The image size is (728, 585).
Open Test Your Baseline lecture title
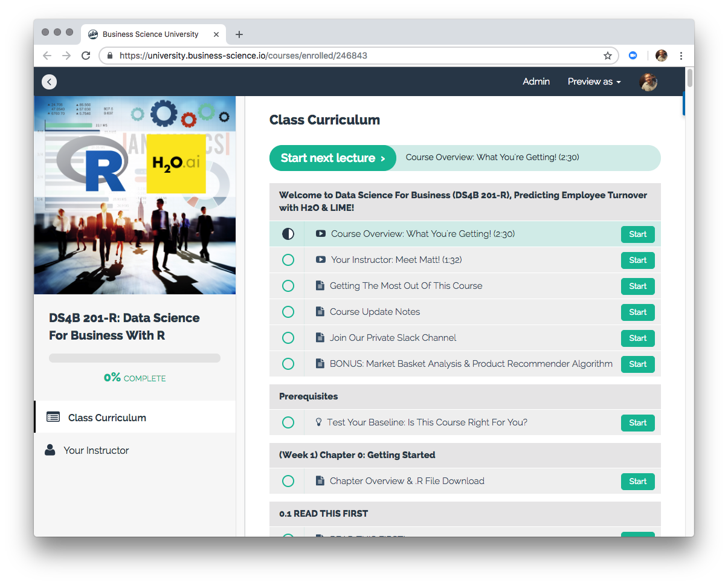(427, 422)
